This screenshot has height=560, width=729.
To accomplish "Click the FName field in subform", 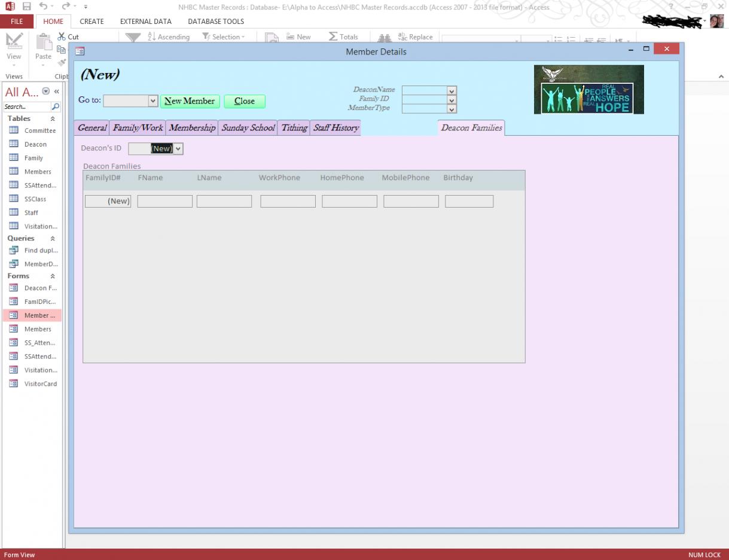I will (165, 201).
